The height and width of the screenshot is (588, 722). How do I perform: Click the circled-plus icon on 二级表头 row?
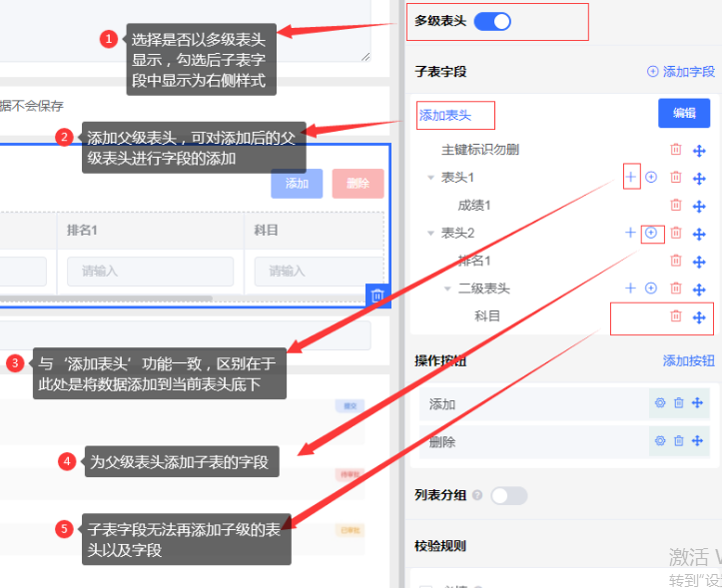(x=651, y=289)
